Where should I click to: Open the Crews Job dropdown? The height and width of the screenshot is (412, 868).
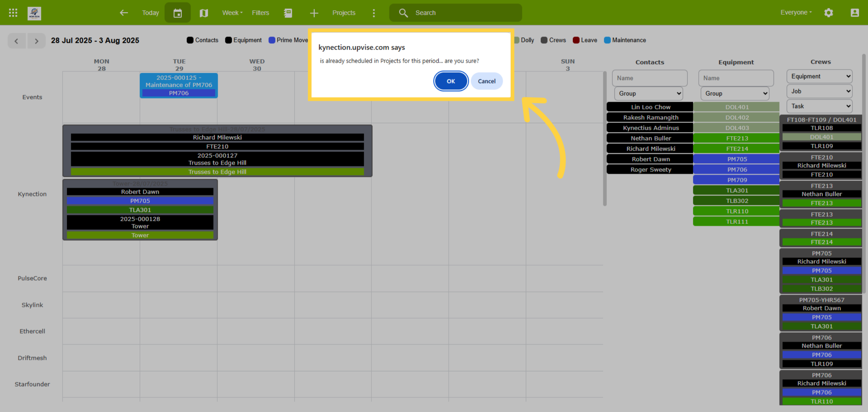(x=820, y=91)
